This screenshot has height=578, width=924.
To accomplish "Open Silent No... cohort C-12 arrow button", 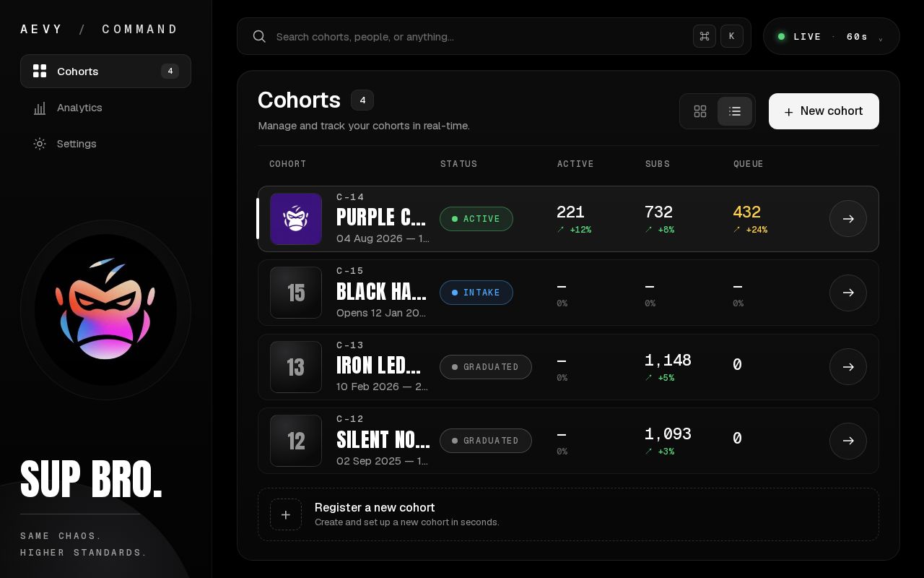I will 848,441.
